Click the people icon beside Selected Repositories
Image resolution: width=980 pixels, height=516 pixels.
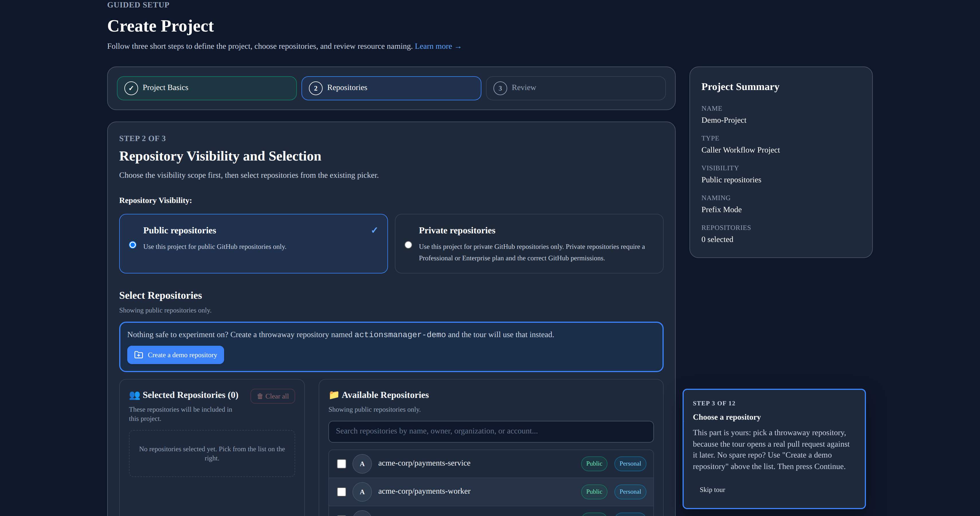click(x=134, y=395)
